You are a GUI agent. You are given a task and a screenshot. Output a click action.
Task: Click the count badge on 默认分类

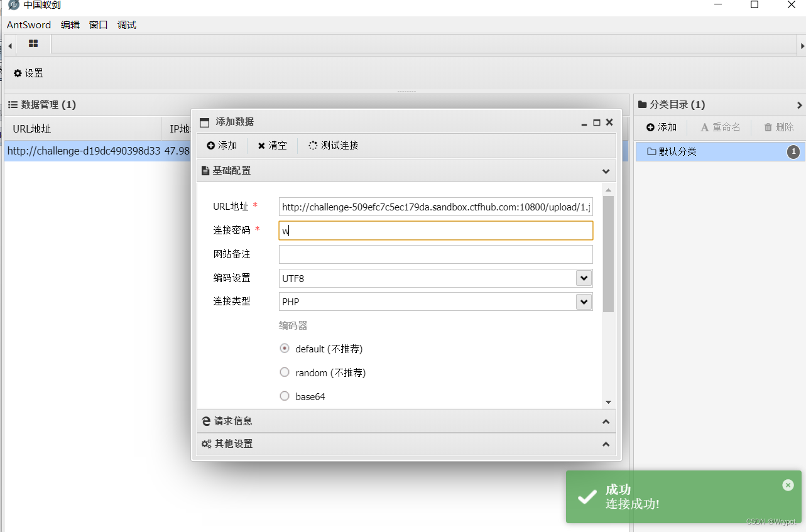pos(793,151)
